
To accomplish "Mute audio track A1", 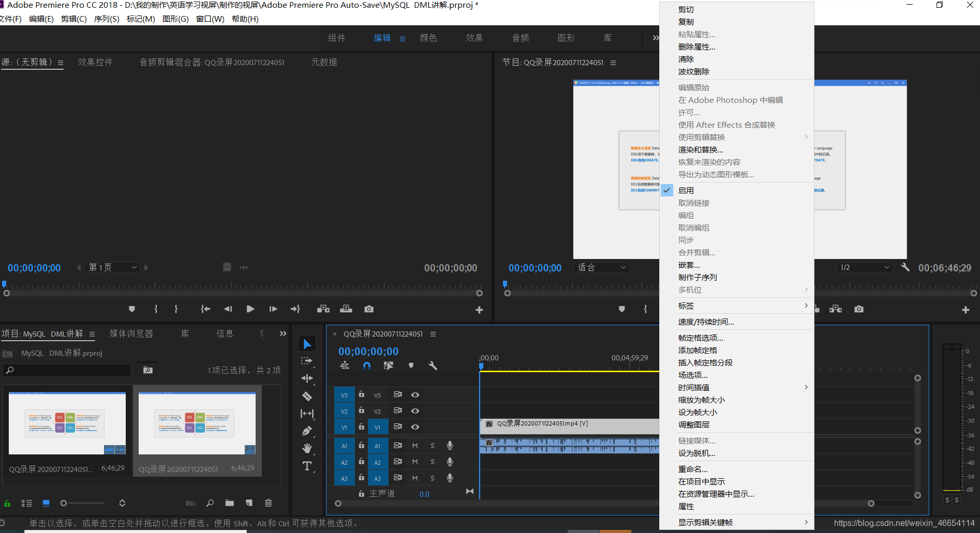I will coord(415,446).
